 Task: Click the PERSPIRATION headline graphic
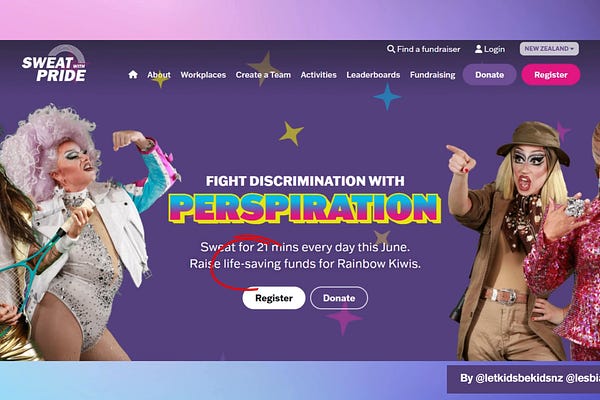(305, 208)
